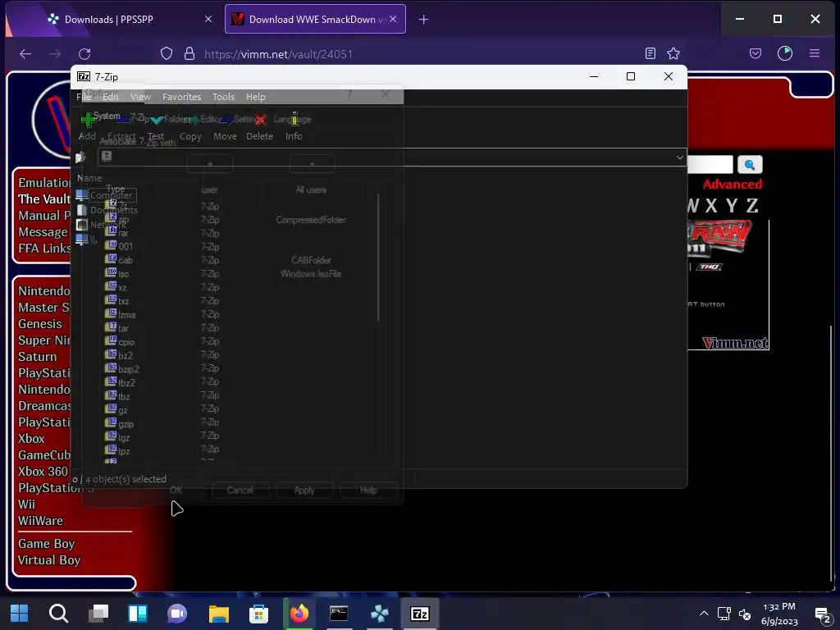The height and width of the screenshot is (630, 840).
Task: Open the taskbar clock and date
Action: tap(779, 614)
